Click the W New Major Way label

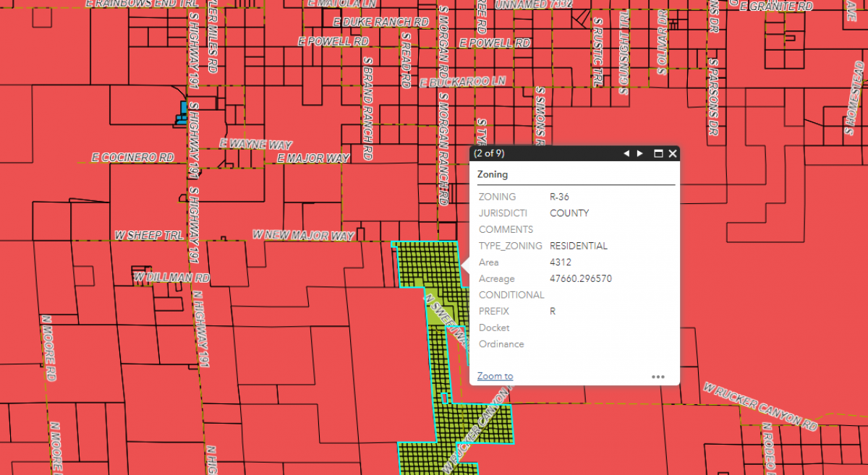pos(303,235)
